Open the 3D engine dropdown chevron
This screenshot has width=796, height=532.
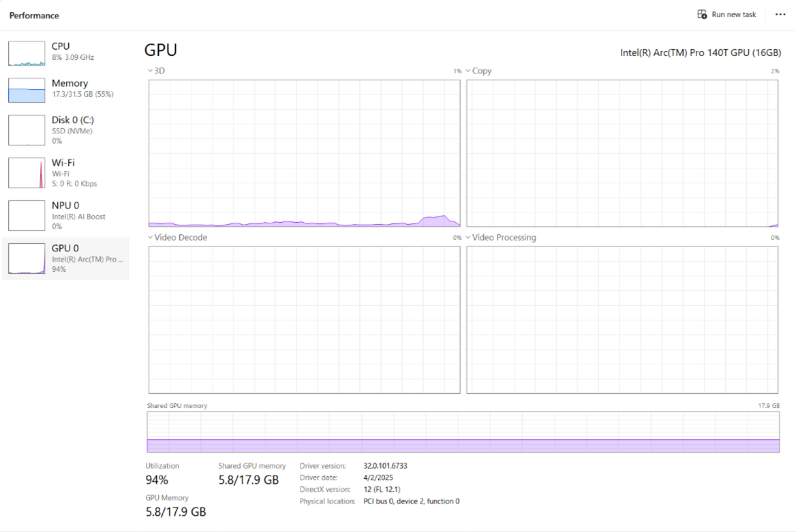[x=151, y=71]
